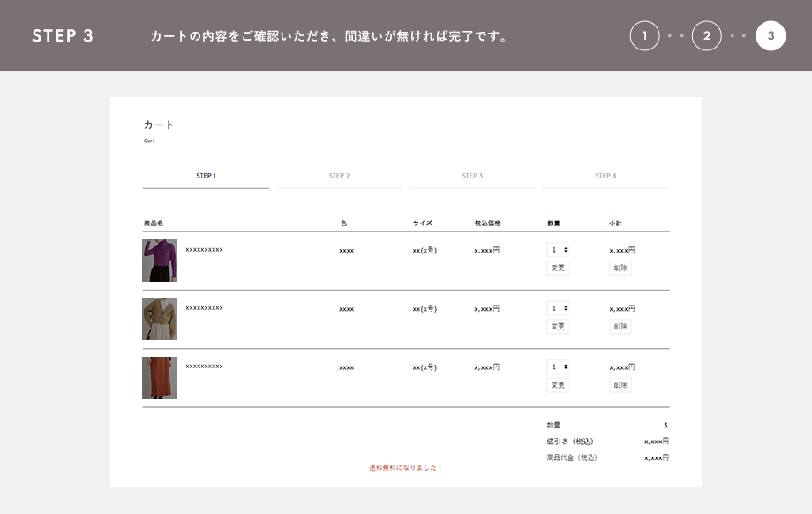
Task: Delete the purple sweater with 削除
Action: (620, 268)
